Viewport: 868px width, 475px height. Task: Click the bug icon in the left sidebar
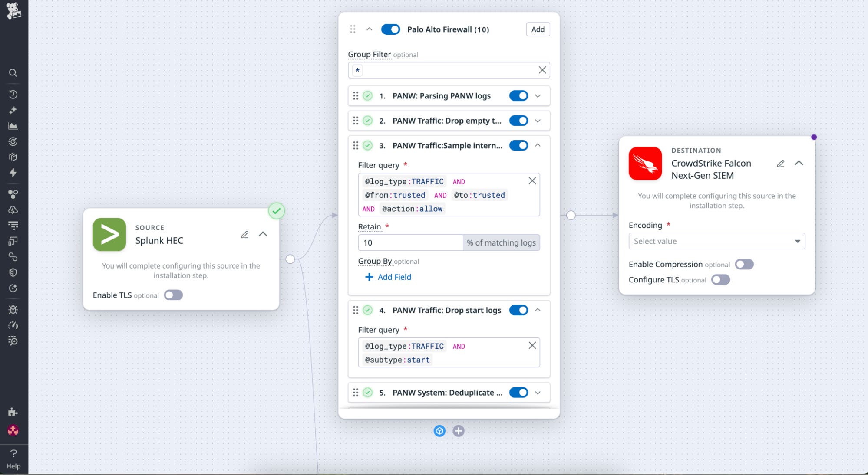tap(13, 310)
